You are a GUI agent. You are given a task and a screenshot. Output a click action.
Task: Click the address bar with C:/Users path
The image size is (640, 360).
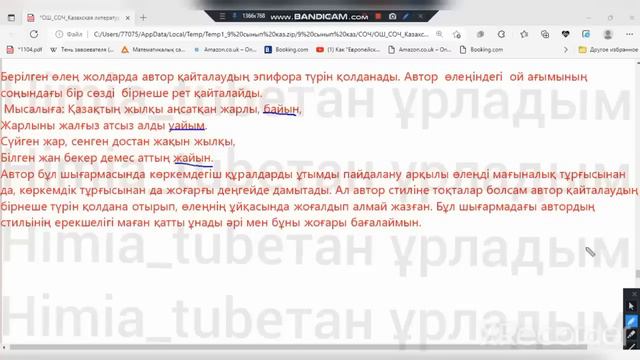click(261, 34)
